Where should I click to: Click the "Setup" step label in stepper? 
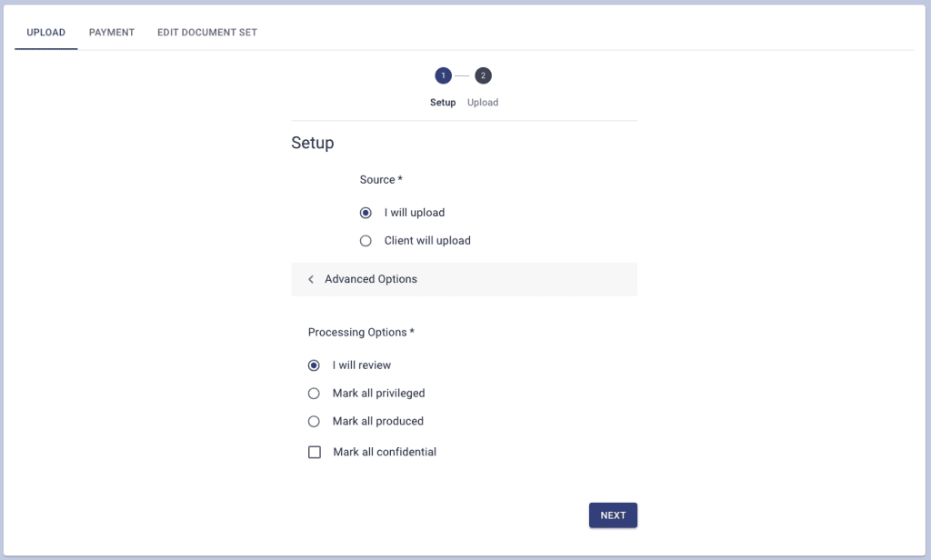(443, 103)
